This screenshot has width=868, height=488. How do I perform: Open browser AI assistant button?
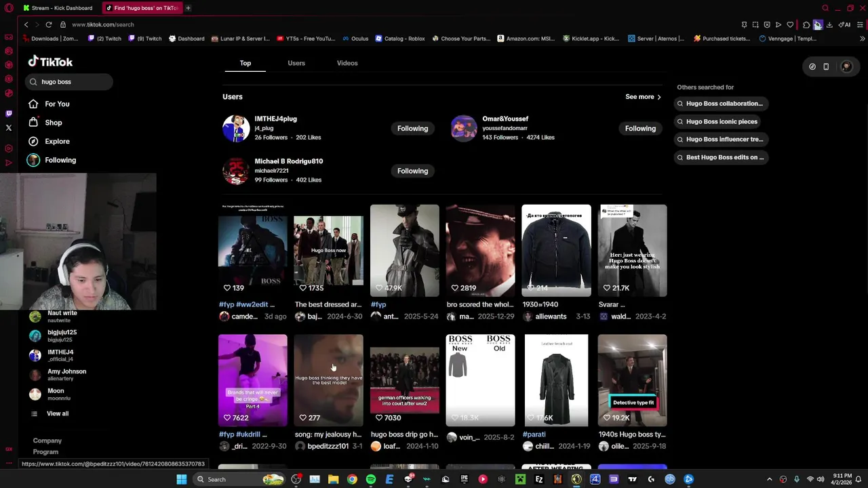pyautogui.click(x=844, y=25)
